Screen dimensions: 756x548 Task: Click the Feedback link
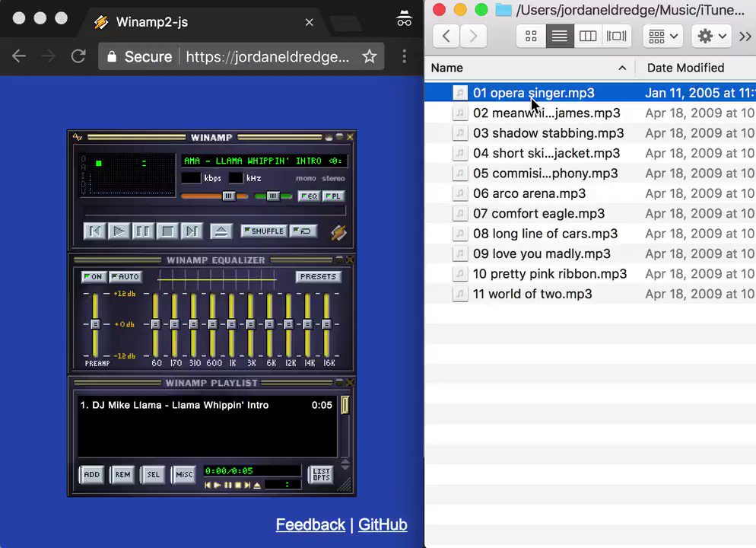[310, 524]
